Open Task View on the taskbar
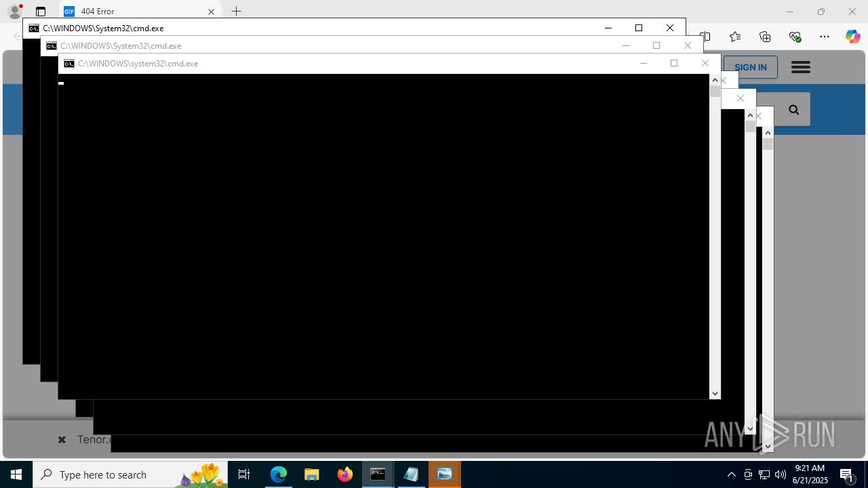This screenshot has width=868, height=488. point(244,474)
